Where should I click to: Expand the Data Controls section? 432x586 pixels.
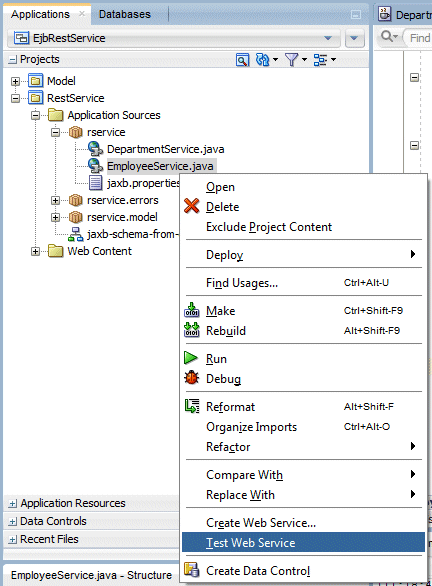(13, 521)
